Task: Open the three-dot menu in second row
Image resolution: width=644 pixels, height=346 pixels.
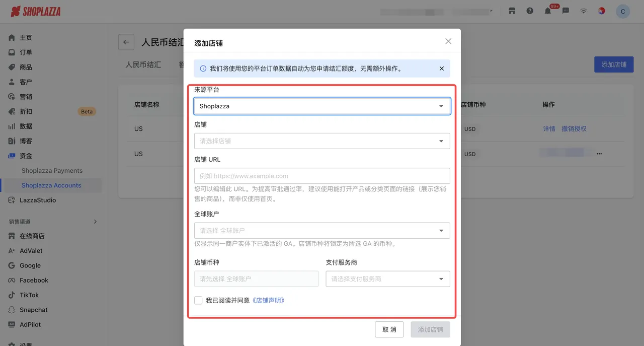Action: 599,154
